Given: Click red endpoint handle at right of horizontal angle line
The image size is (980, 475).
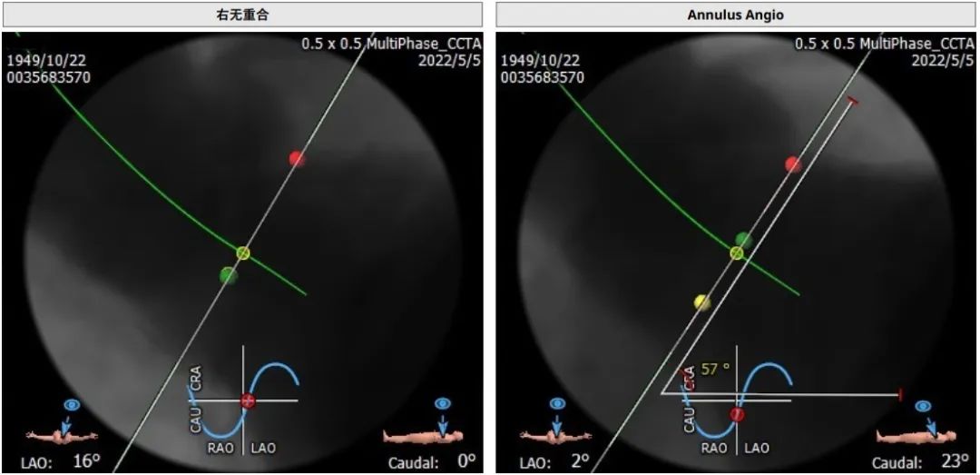Looking at the screenshot, I should pos(900,394).
